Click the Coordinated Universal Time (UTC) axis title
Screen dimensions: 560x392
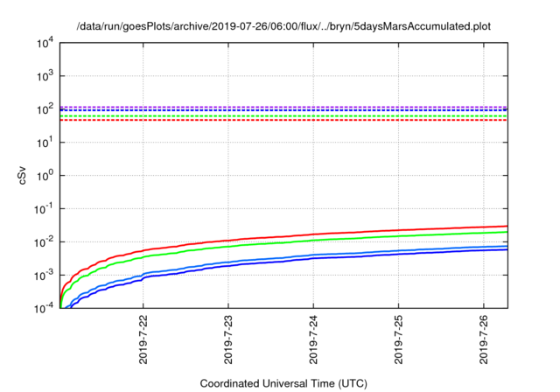283,383
